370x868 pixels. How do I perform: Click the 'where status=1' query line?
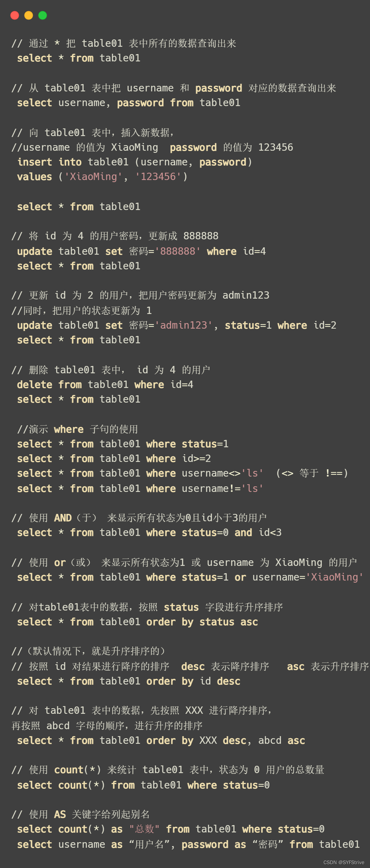pyautogui.click(x=123, y=444)
